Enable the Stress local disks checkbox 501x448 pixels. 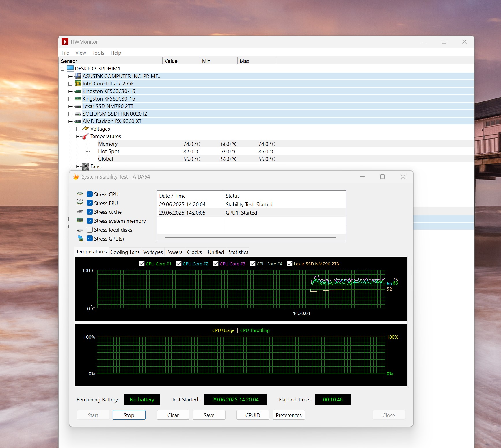tap(90, 230)
